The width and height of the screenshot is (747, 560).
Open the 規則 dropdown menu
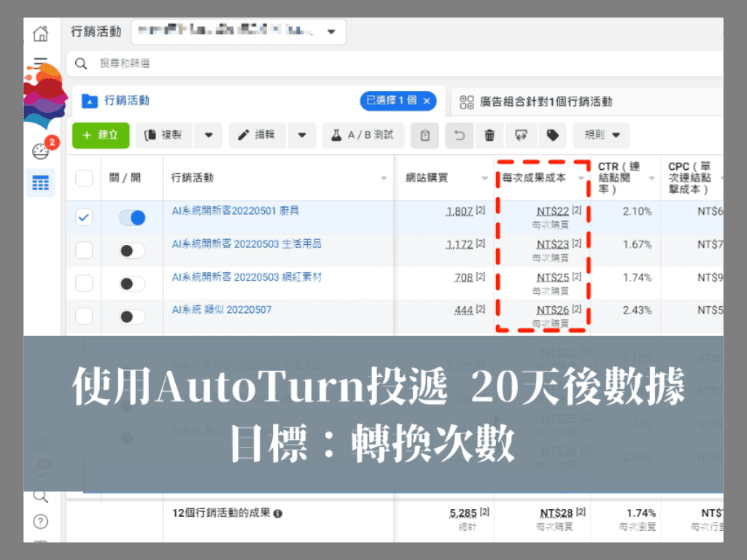(601, 135)
